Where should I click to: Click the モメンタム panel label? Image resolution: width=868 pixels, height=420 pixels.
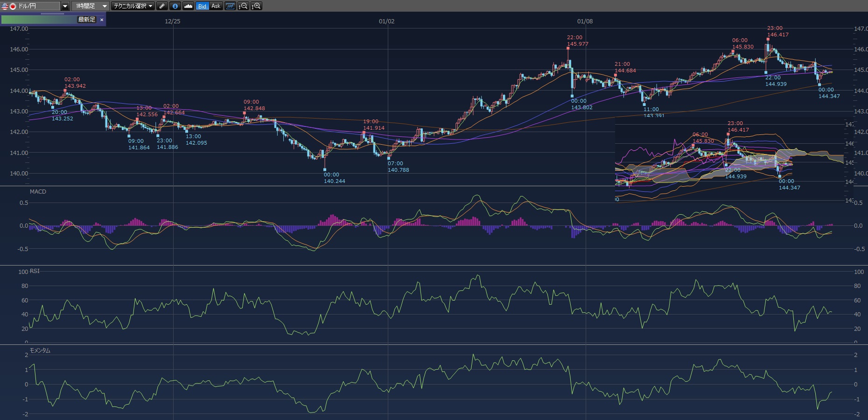tap(40, 350)
